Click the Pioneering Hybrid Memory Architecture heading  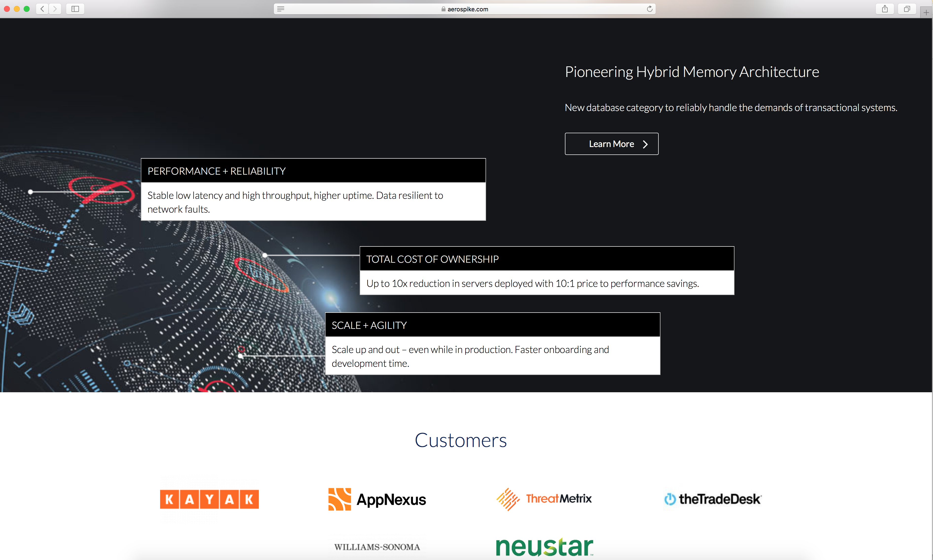(692, 72)
